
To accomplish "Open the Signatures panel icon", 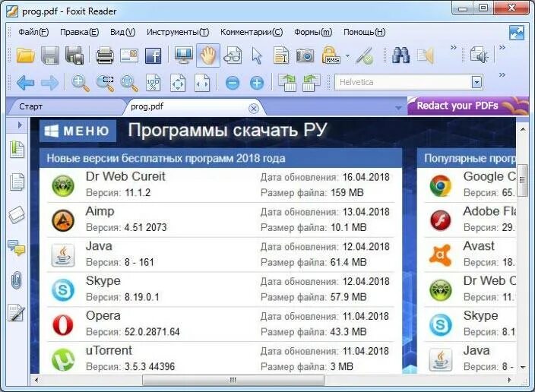I will pyautogui.click(x=17, y=313).
